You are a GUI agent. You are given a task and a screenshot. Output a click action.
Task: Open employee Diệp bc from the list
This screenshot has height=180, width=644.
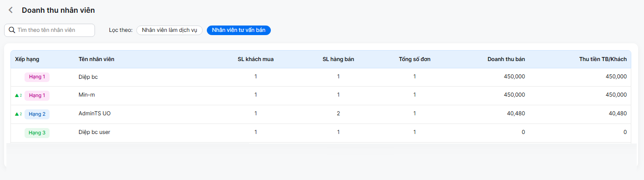click(x=88, y=77)
